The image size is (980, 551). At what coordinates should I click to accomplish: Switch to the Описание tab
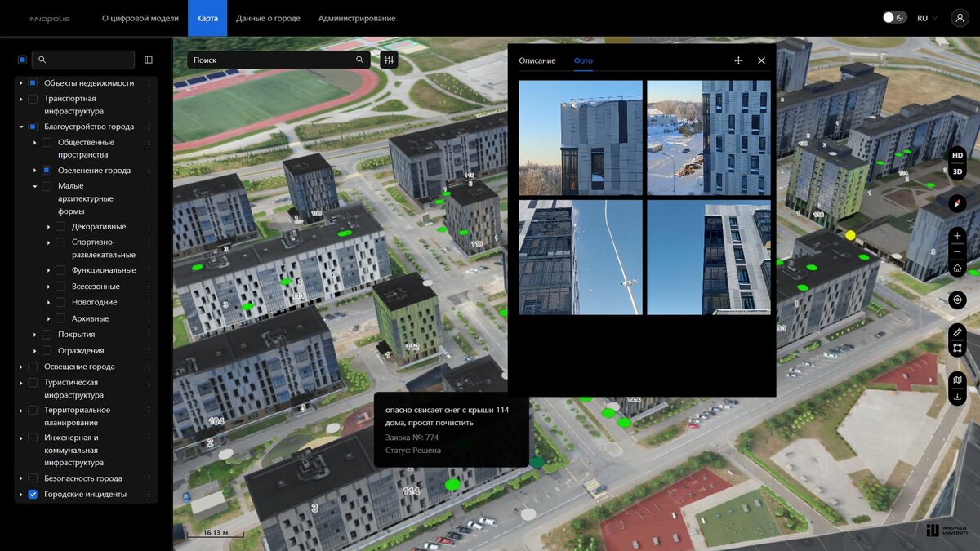click(x=537, y=60)
